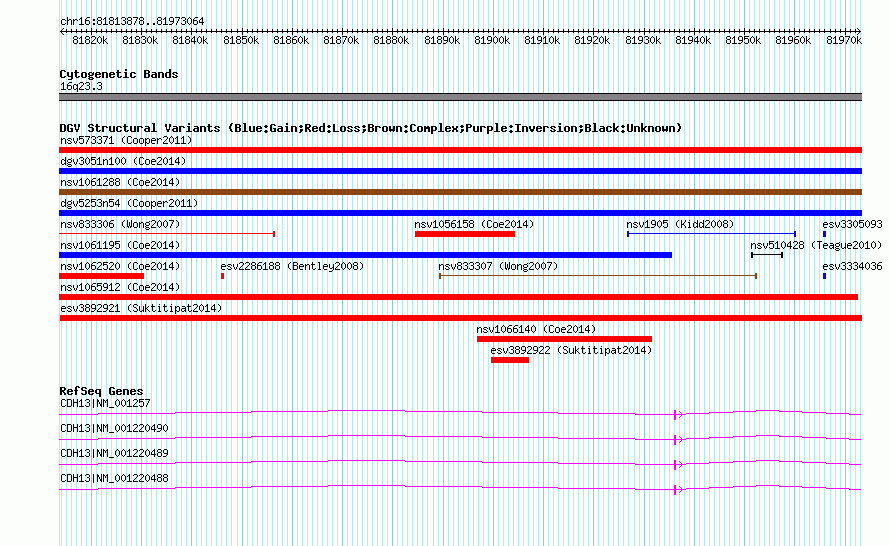The image size is (890, 546).
Task: Click the exon marker on CDH13|NM_001220490 transcript
Action: [675, 440]
